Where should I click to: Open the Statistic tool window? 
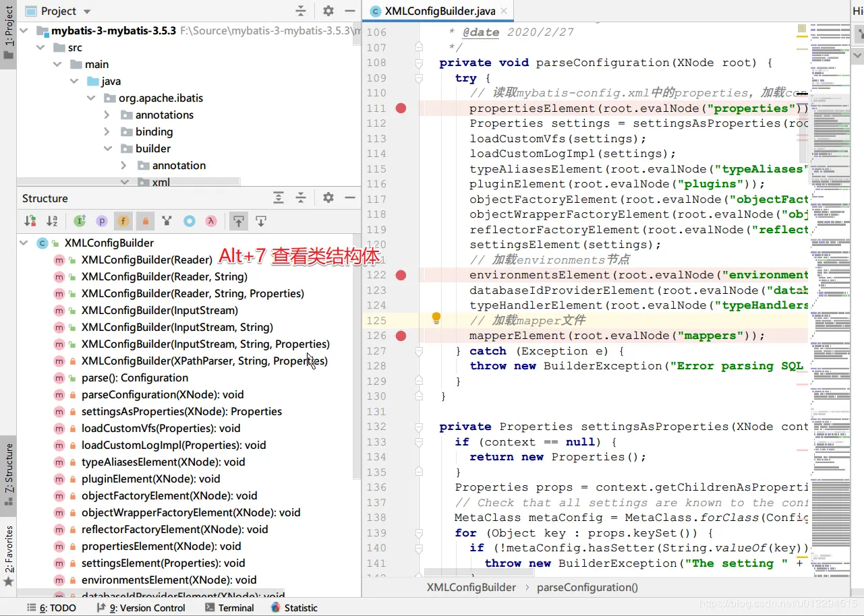pos(294,608)
